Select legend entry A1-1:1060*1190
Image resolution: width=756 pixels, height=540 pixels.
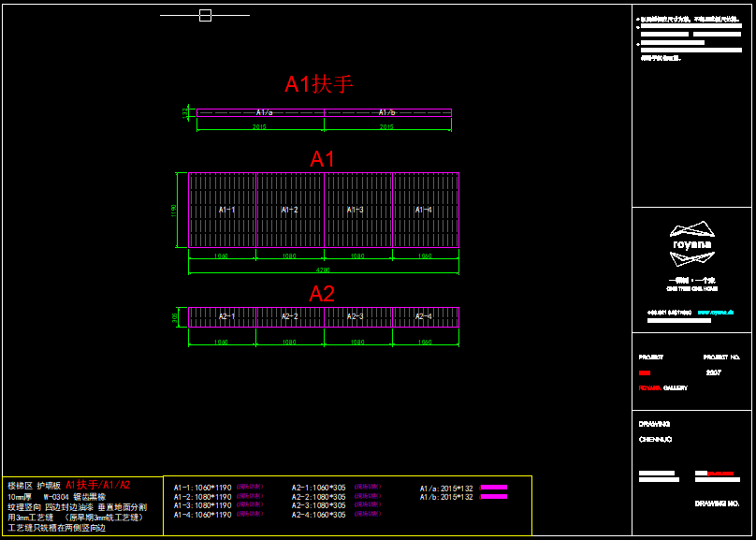click(202, 488)
